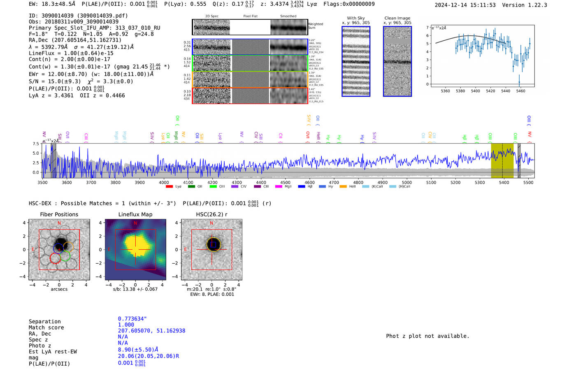Open the Clean Image cutout
The height and width of the screenshot is (392, 576).
pos(397,61)
